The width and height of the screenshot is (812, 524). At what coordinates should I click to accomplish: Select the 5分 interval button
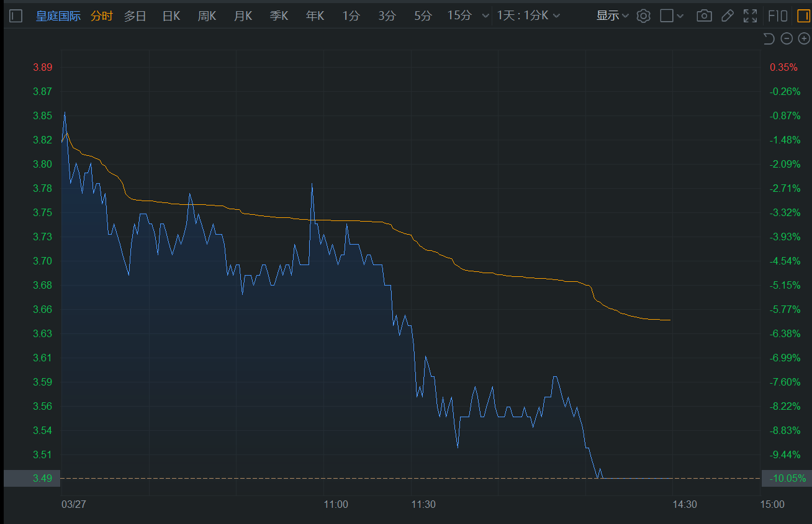pyautogui.click(x=423, y=16)
